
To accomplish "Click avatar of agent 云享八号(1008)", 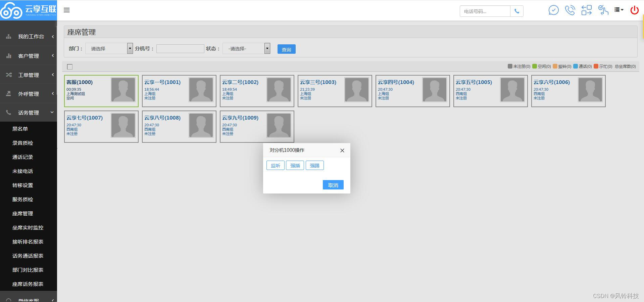I will click(x=201, y=125).
